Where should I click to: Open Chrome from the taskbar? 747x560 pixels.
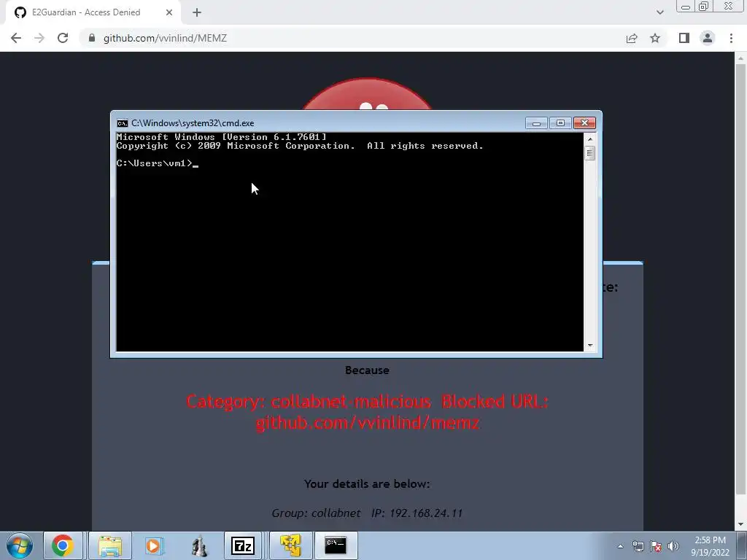tap(63, 545)
